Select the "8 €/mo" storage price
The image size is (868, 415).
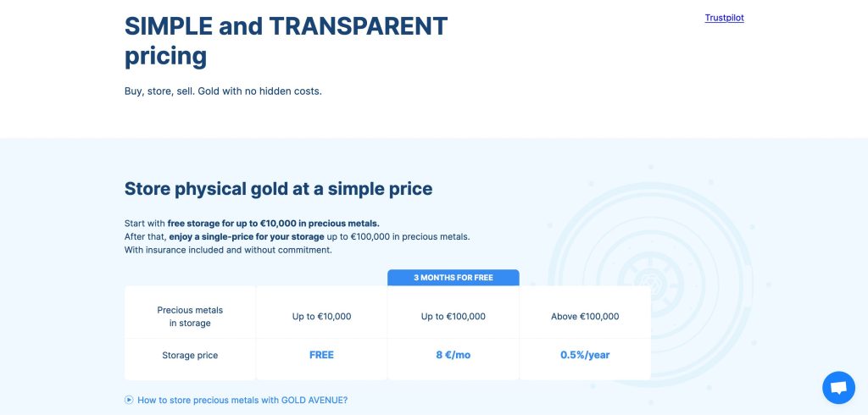point(453,355)
